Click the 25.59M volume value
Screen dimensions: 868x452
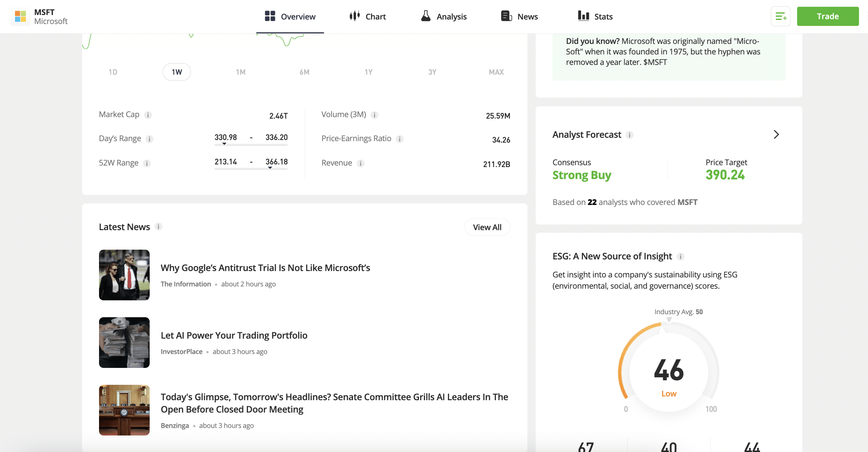pyautogui.click(x=498, y=116)
